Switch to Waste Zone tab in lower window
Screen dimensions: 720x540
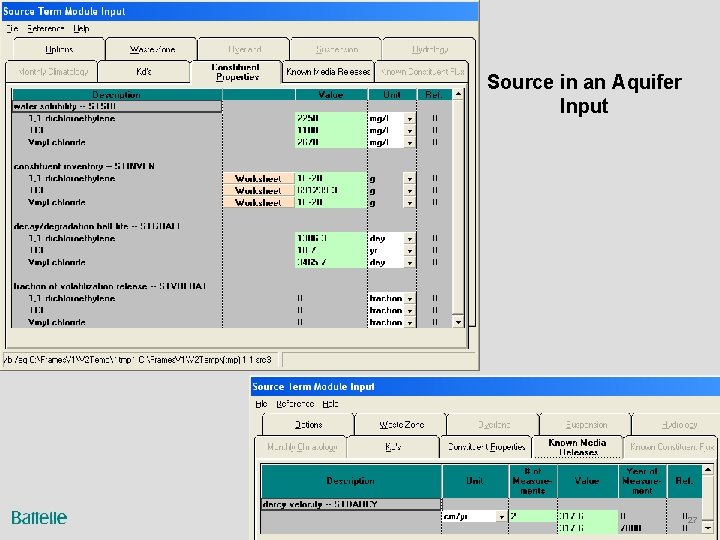coord(401,424)
